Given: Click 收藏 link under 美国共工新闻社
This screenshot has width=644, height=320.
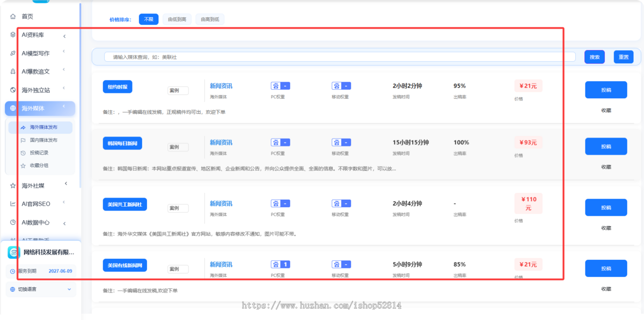Looking at the screenshot, I should click(x=606, y=228).
